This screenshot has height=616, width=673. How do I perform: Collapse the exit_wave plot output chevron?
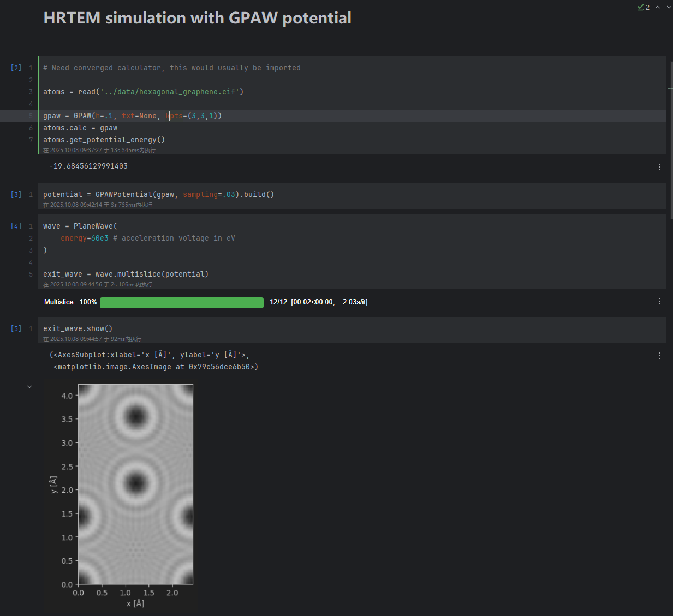click(29, 387)
